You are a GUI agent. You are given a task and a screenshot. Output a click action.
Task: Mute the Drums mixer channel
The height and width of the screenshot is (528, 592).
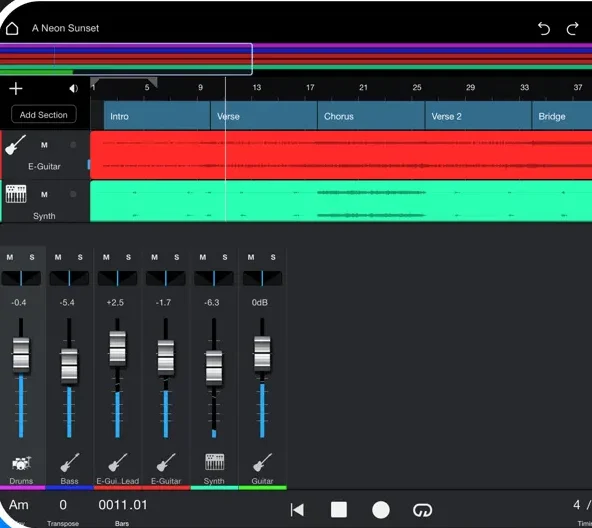(x=10, y=258)
